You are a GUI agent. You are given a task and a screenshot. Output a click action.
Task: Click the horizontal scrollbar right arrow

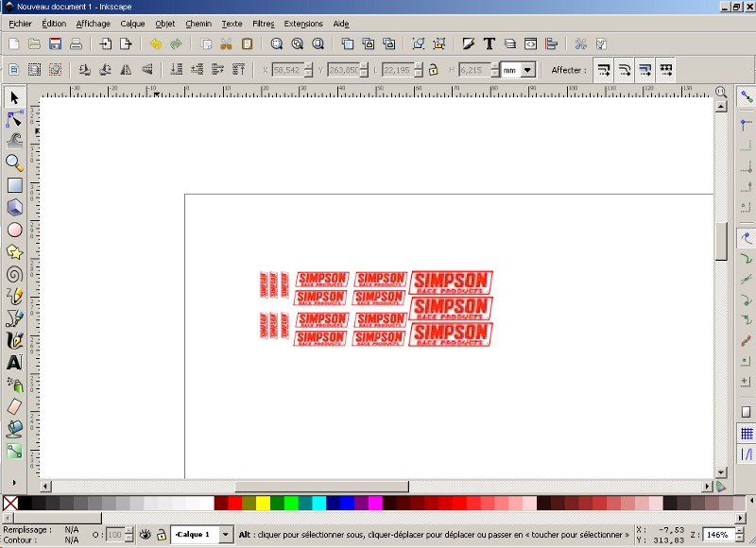click(x=707, y=487)
